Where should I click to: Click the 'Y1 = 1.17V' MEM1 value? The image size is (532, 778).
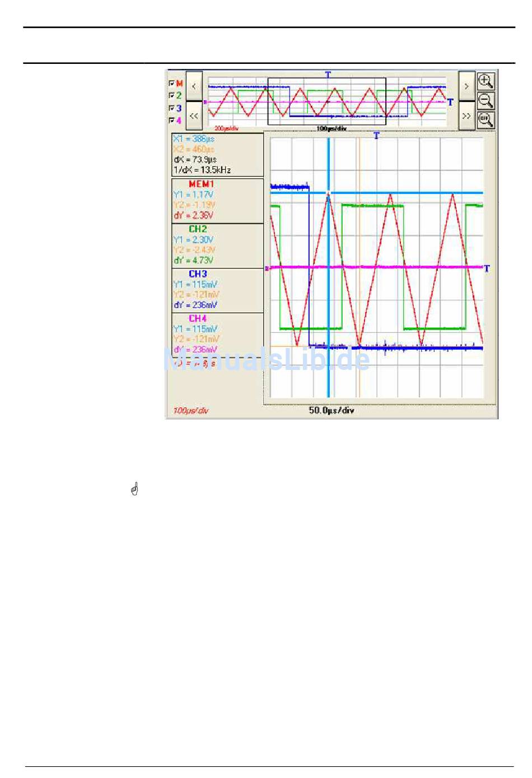(x=193, y=194)
